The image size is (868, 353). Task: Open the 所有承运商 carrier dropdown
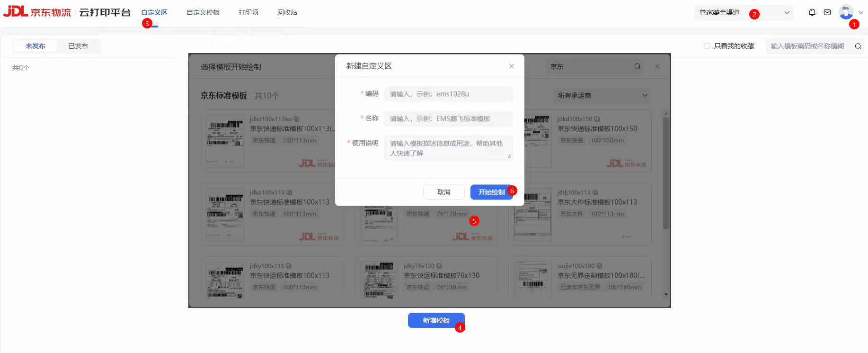(x=602, y=95)
